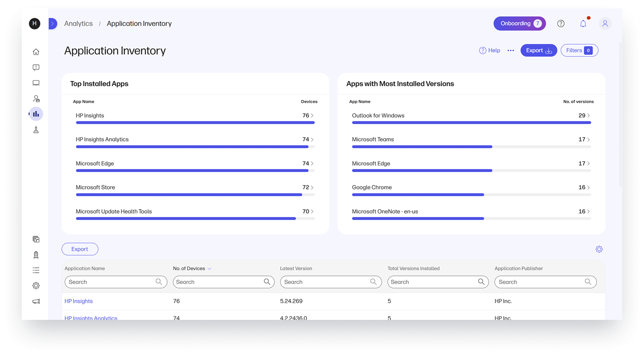The height and width of the screenshot is (355, 644).
Task: Focus the Application Name search field
Action: [116, 282]
